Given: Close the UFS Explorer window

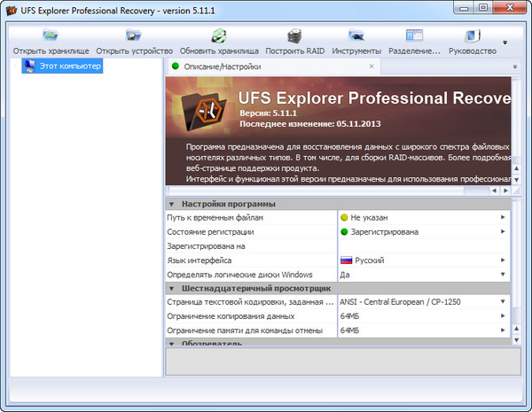Looking at the screenshot, I should 510,8.
